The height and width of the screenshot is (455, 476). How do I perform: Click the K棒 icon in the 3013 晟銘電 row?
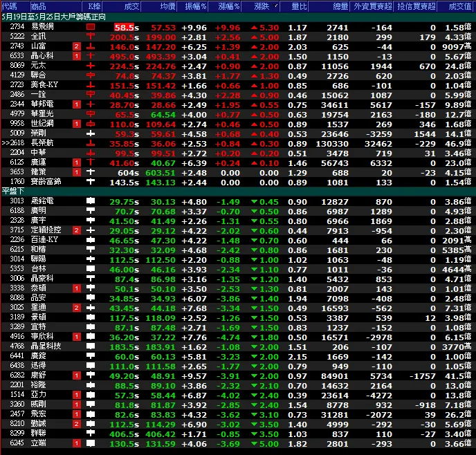(91, 201)
